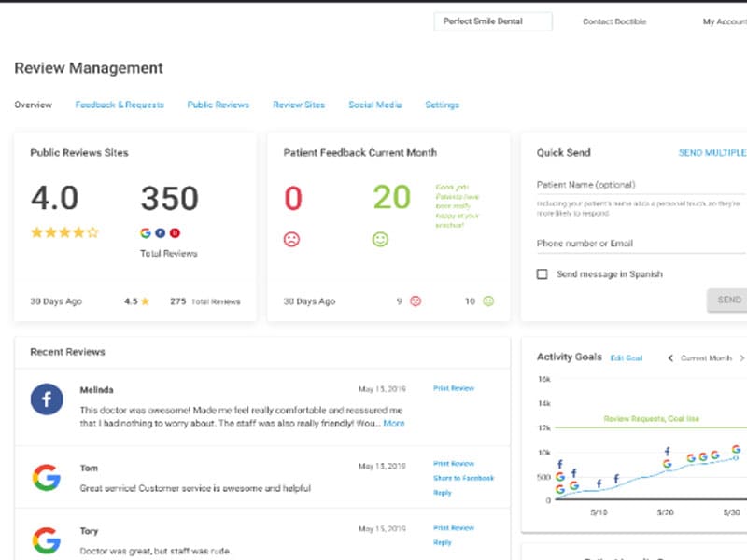This screenshot has height=560, width=747.
Task: Click the four-star rating under 4.0
Action: tap(64, 232)
